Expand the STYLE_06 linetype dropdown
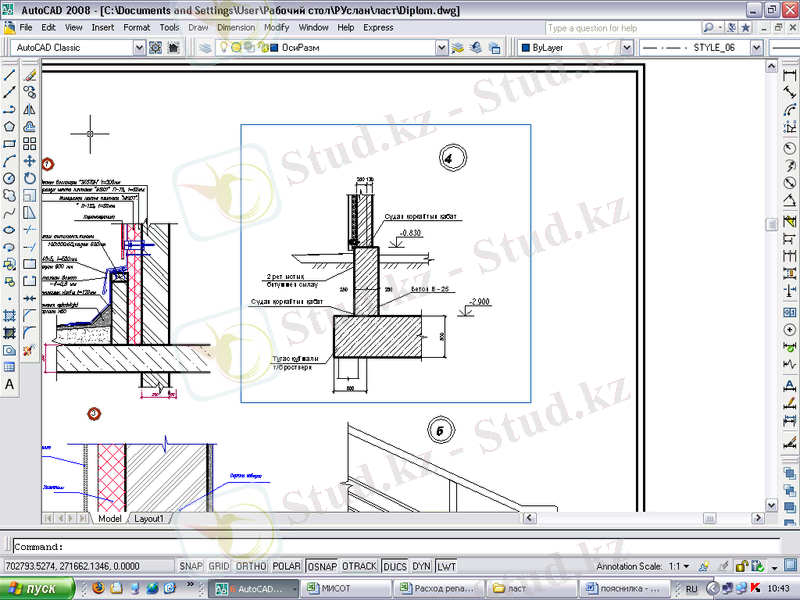The height and width of the screenshot is (600, 800). click(x=755, y=47)
